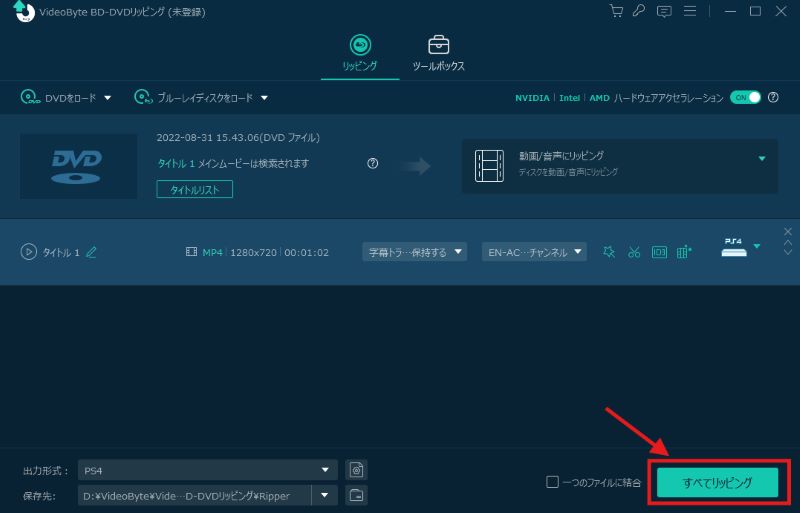Screen dimensions: 800x513
Task: Click the 保存先 path field
Action: point(194,496)
